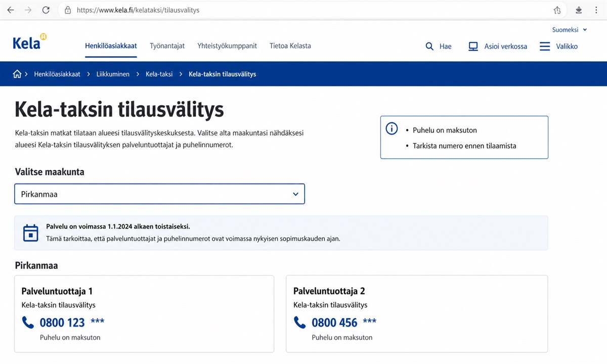Reload the page with the refresh icon
Viewport: 607px width, 364px height.
[x=46, y=10]
